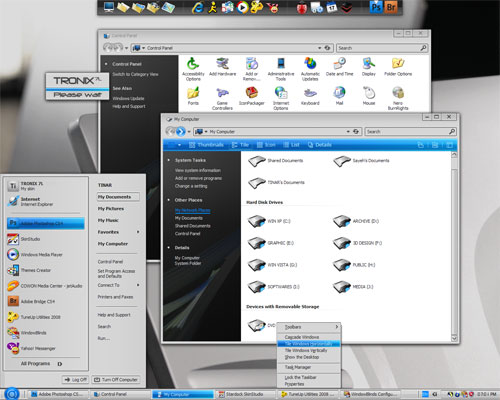Open the Administrative Tools icon
The height and width of the screenshot is (400, 500).
281,69
